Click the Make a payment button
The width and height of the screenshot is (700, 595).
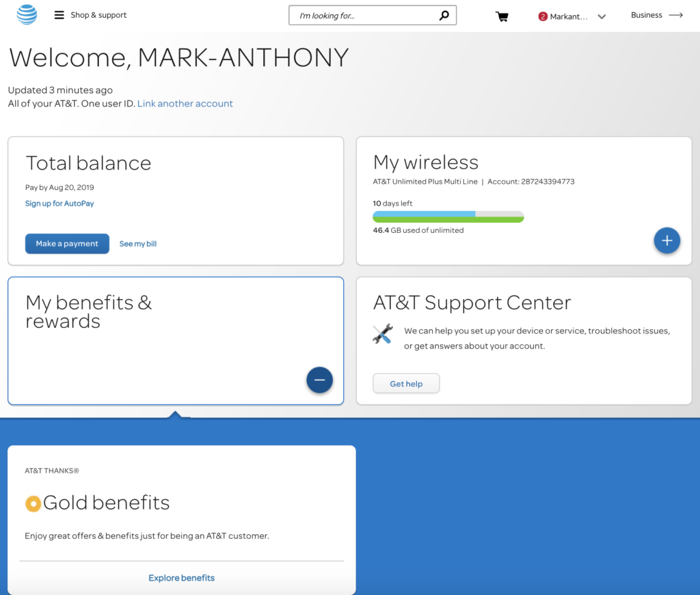click(x=67, y=243)
